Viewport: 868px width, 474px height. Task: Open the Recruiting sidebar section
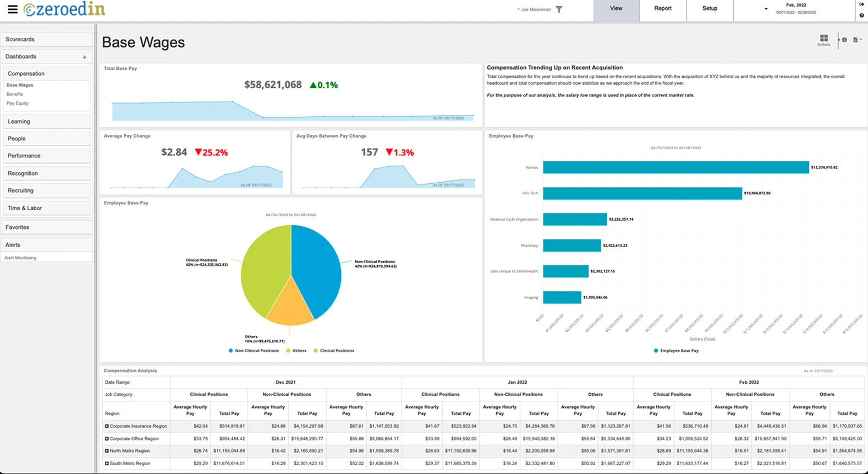tap(46, 190)
